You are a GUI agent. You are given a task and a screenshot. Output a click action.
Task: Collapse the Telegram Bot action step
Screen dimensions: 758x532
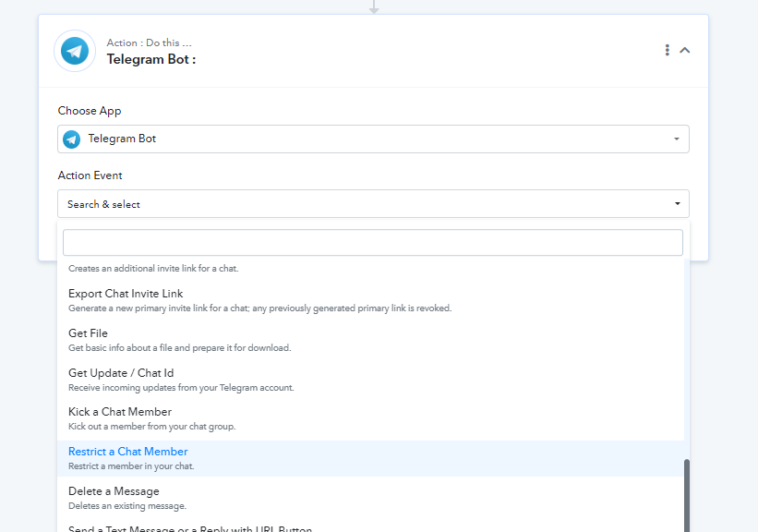tap(684, 50)
